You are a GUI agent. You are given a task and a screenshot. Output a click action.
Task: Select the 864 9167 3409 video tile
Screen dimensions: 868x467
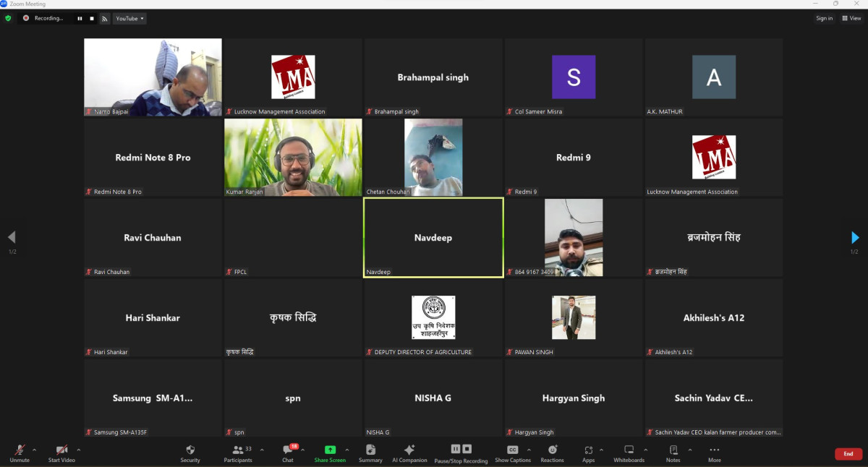574,238
